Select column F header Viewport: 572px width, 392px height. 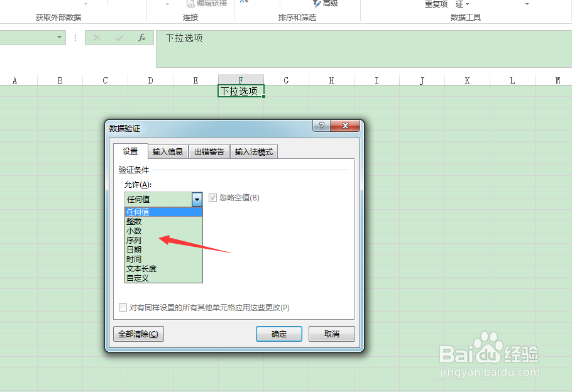(x=241, y=80)
